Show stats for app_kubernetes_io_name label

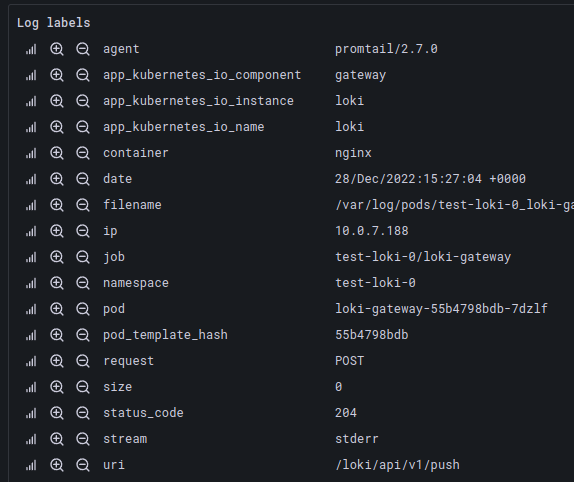(31, 127)
